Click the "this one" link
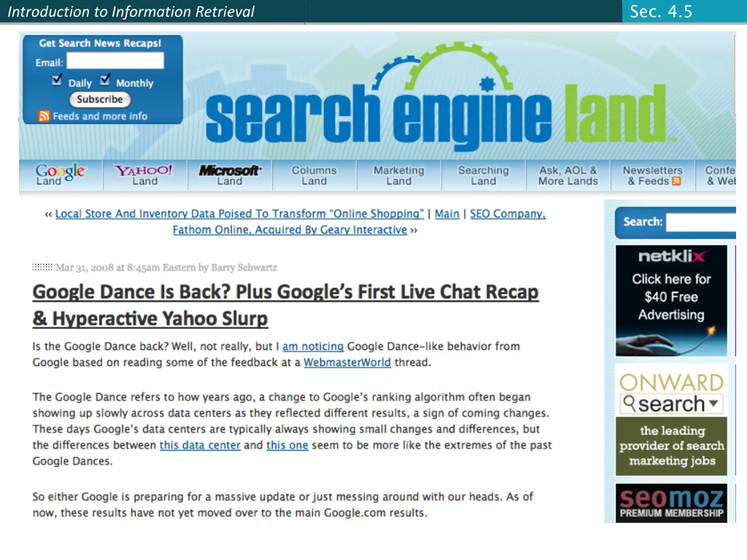Screen dimensions: 747x560 287,445
